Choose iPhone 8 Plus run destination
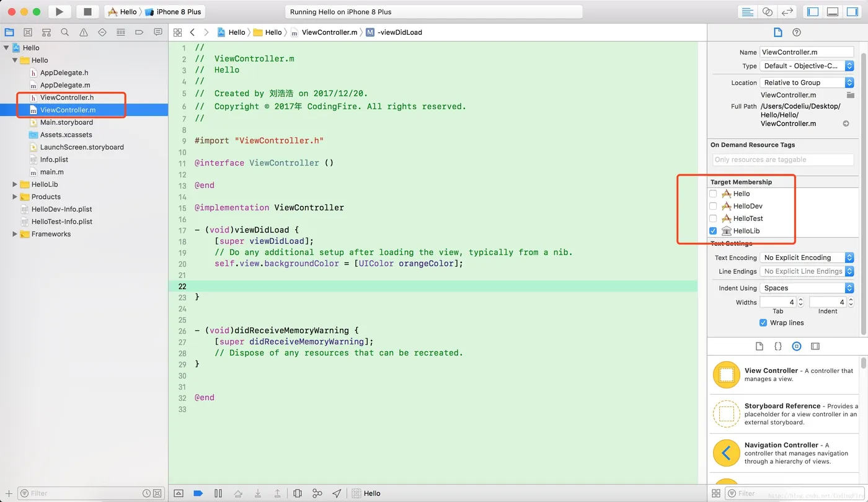 173,12
